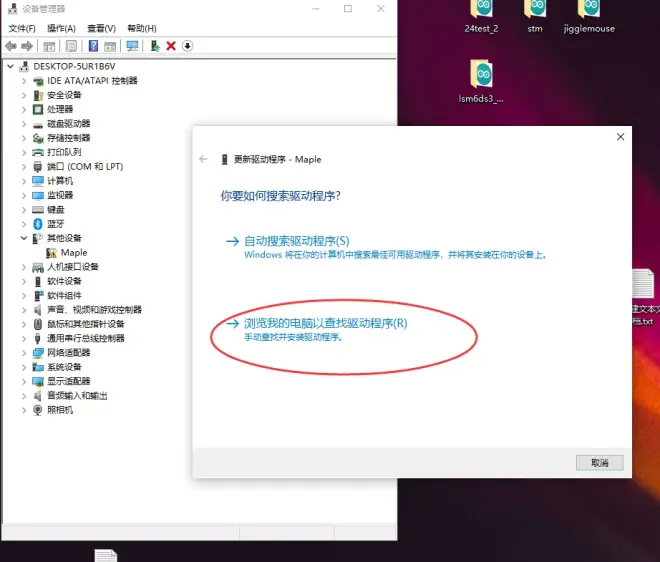Click the 计算机 category icon
The width and height of the screenshot is (660, 562).
point(38,181)
